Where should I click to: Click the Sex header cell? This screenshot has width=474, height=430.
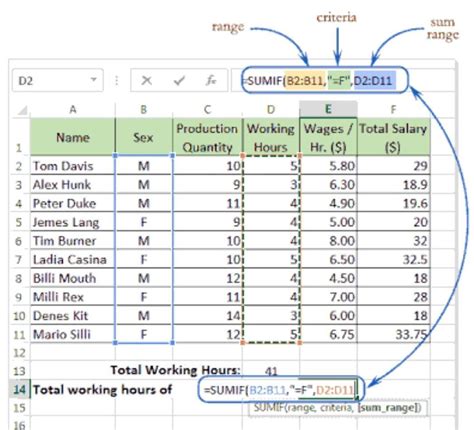[144, 137]
